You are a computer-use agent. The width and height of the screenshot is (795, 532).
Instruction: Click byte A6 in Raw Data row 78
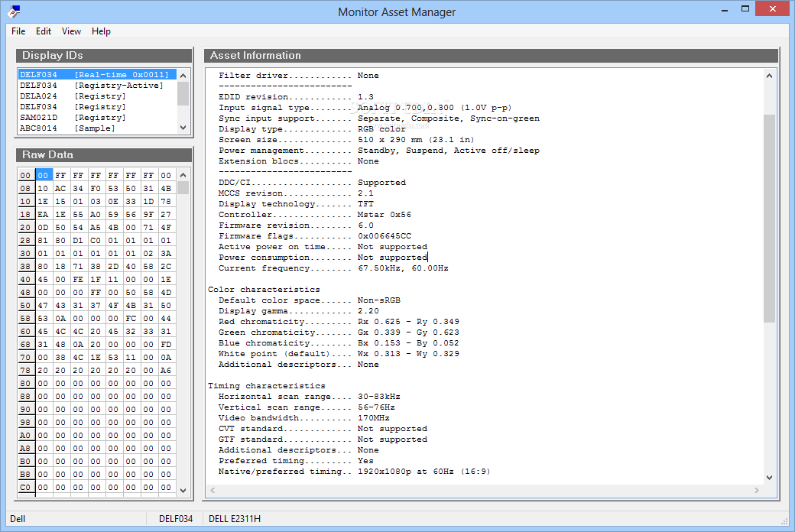[x=166, y=371]
